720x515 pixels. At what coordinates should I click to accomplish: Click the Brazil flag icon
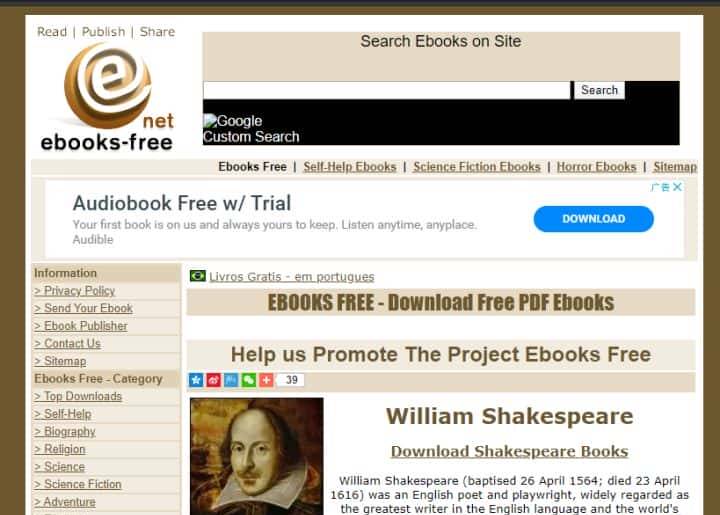198,276
